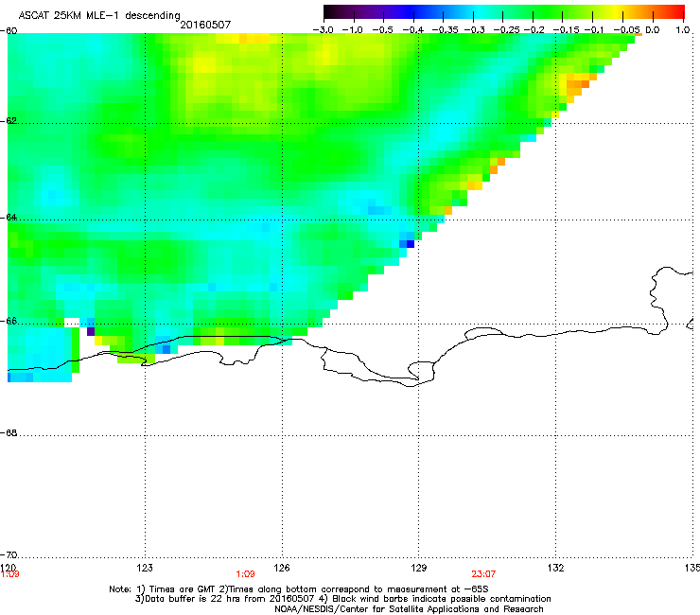Click the -0.35 color bar label
Screen dimensions: 700x615
click(x=446, y=30)
